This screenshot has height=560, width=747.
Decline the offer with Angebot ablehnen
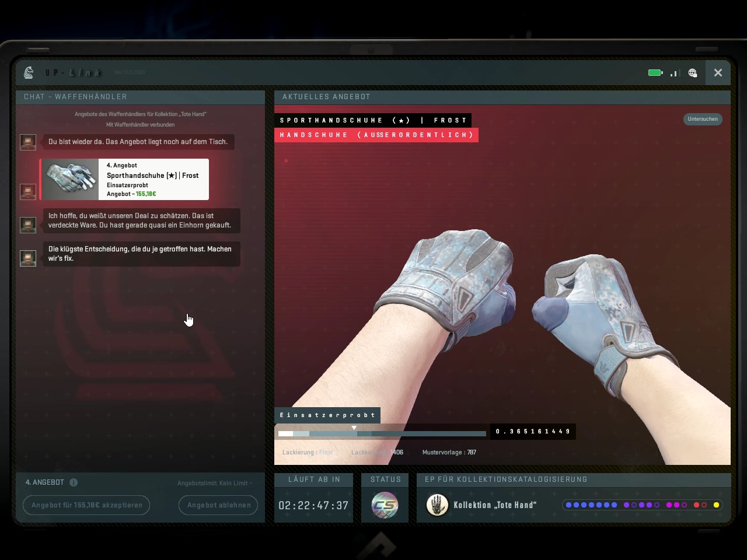tap(219, 505)
